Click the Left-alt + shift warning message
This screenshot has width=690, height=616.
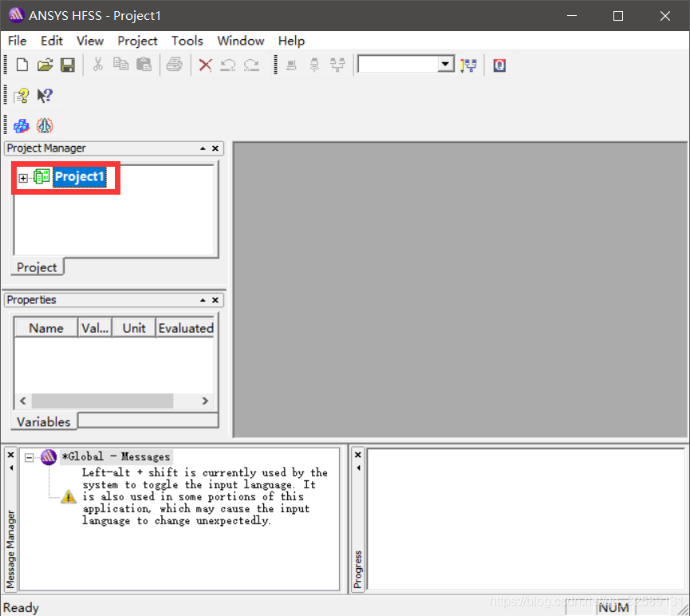click(205, 496)
